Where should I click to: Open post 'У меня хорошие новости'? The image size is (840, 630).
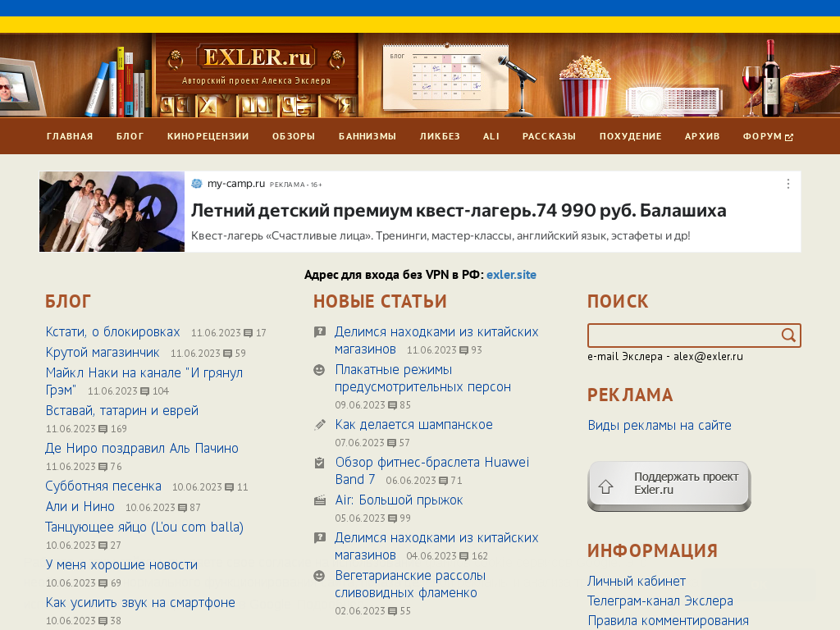[x=121, y=565]
